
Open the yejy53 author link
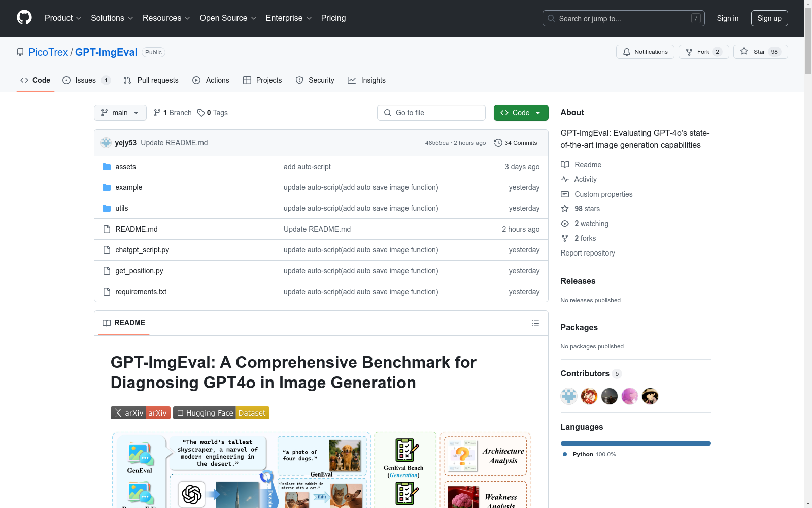[x=125, y=143]
